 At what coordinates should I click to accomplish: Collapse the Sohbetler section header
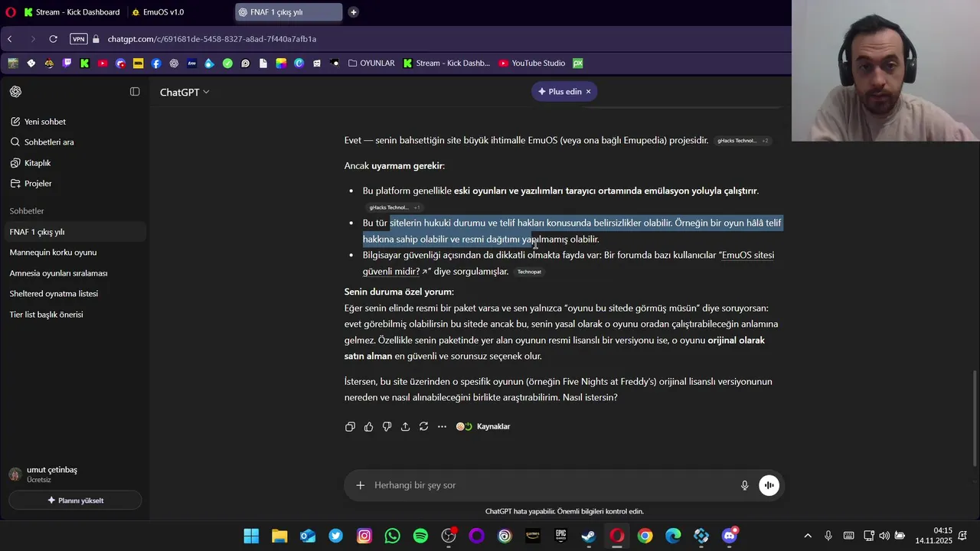coord(27,211)
